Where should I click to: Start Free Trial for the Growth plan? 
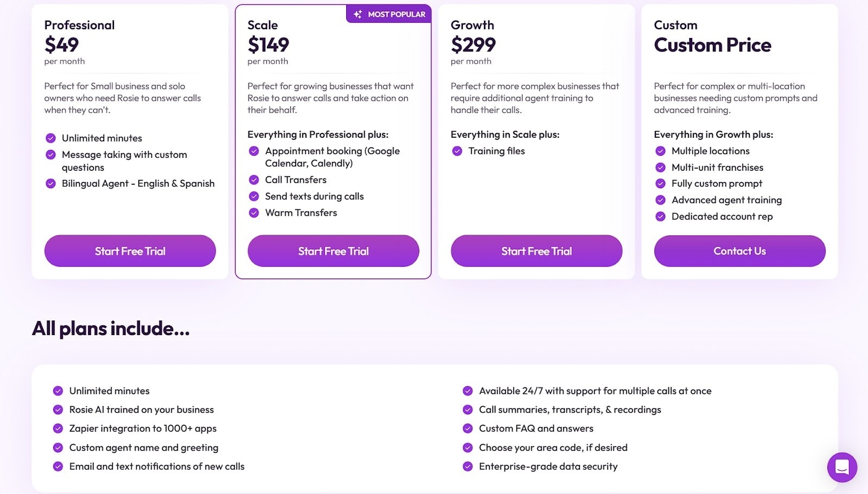point(537,251)
